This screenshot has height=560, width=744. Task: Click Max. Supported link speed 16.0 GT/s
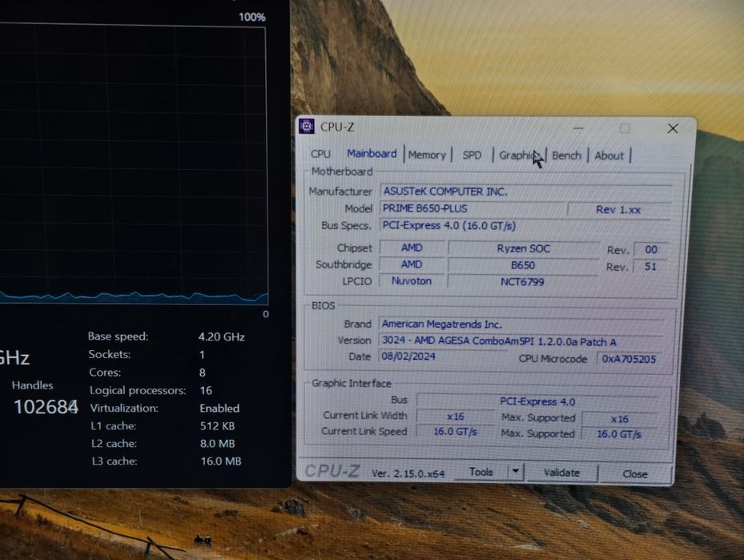click(x=619, y=433)
